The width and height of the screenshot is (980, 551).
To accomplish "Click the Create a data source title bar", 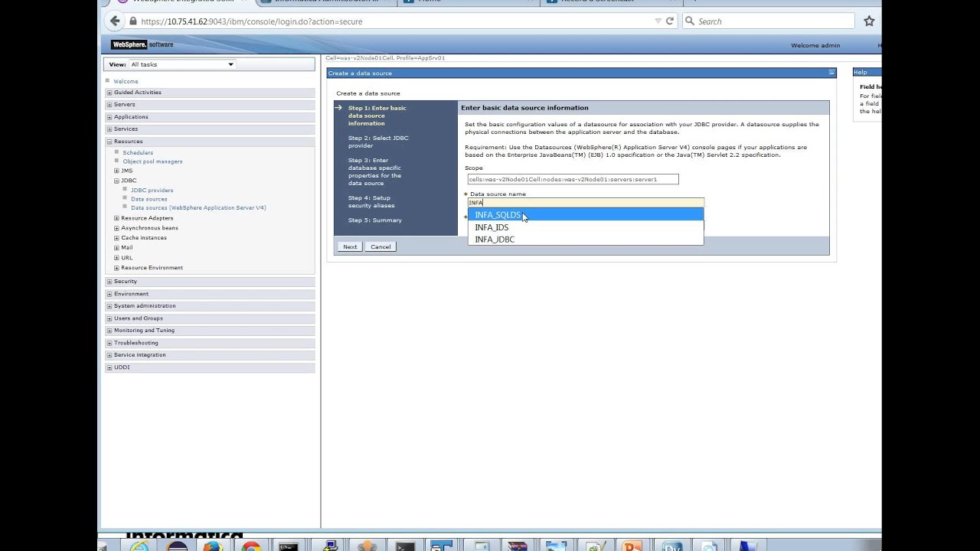I will pos(581,73).
